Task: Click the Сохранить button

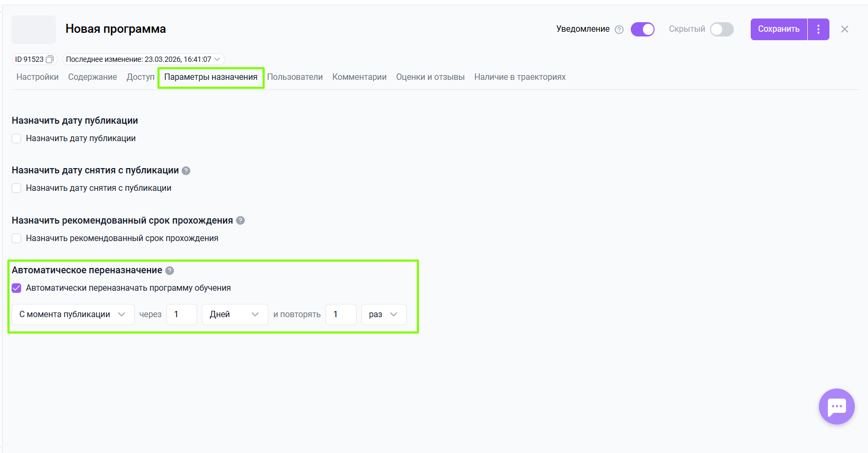Action: pyautogui.click(x=778, y=29)
